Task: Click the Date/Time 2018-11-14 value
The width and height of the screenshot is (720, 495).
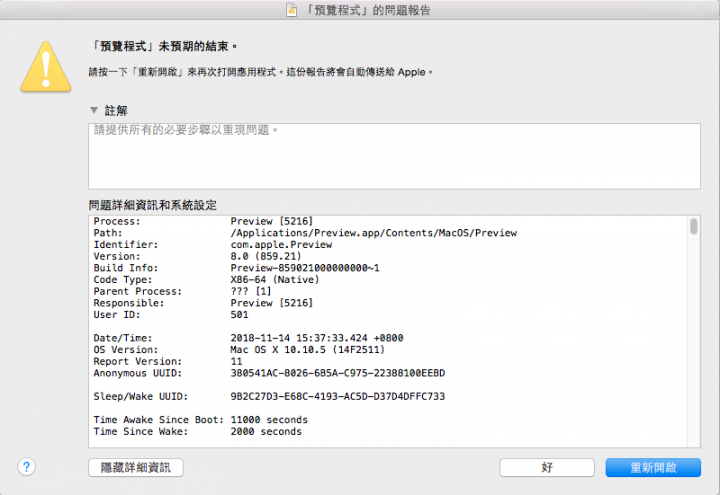Action: tap(317, 338)
